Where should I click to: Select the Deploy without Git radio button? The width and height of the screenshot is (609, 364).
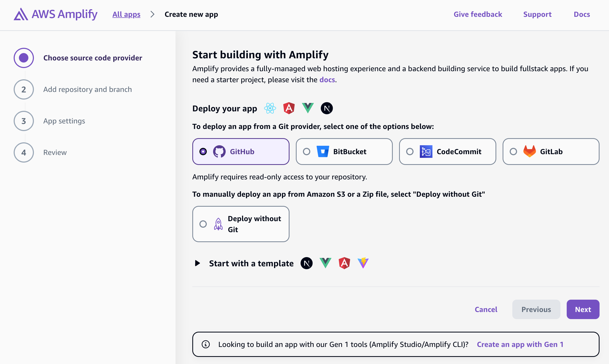[203, 224]
